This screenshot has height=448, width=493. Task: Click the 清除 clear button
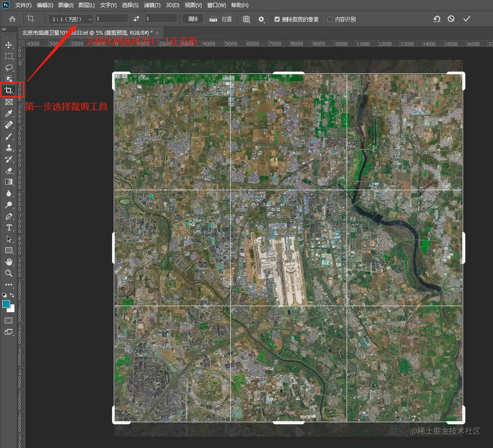tap(193, 19)
